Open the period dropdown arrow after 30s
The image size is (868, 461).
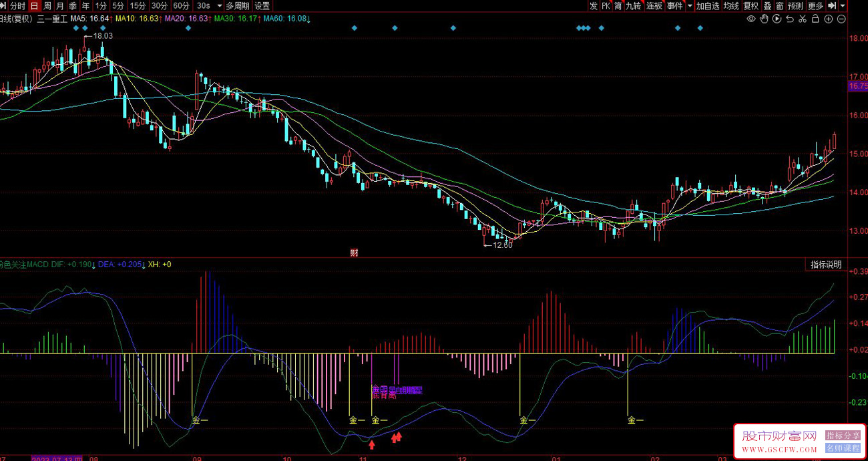tap(219, 6)
